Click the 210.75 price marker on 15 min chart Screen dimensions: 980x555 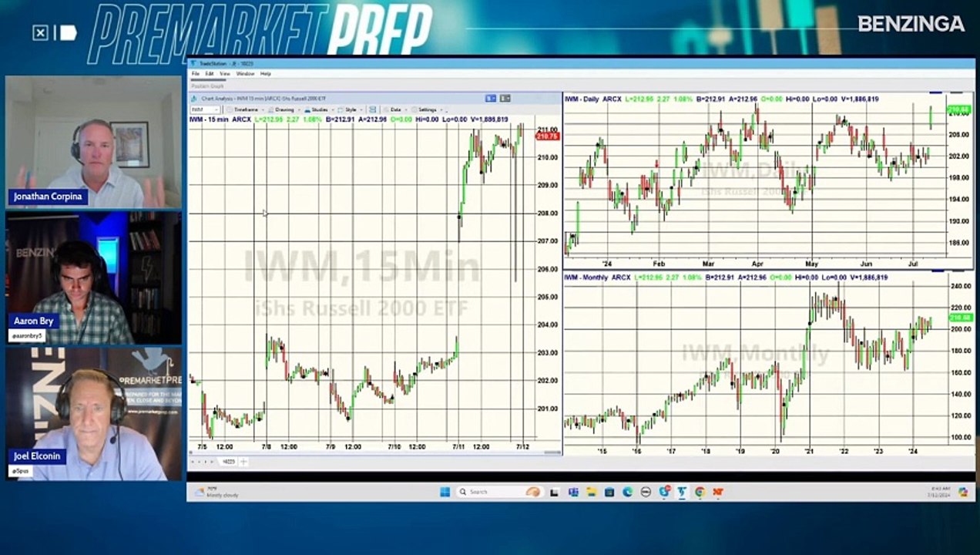(x=548, y=136)
